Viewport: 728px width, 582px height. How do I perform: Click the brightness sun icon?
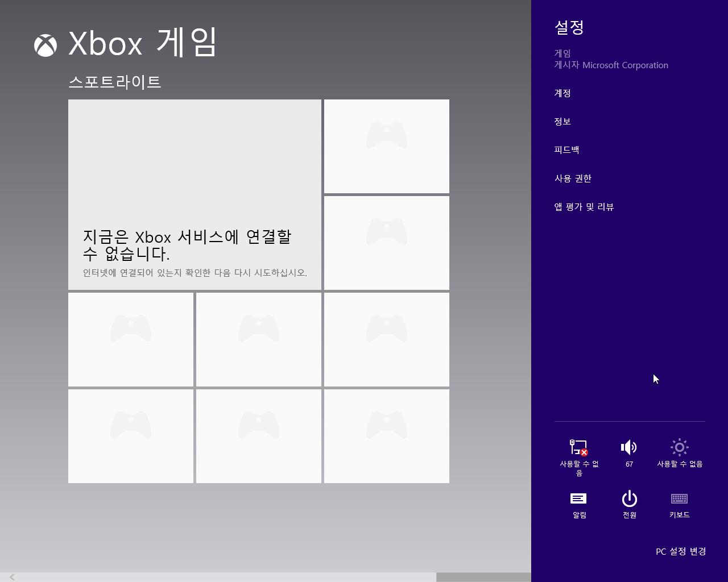click(680, 447)
